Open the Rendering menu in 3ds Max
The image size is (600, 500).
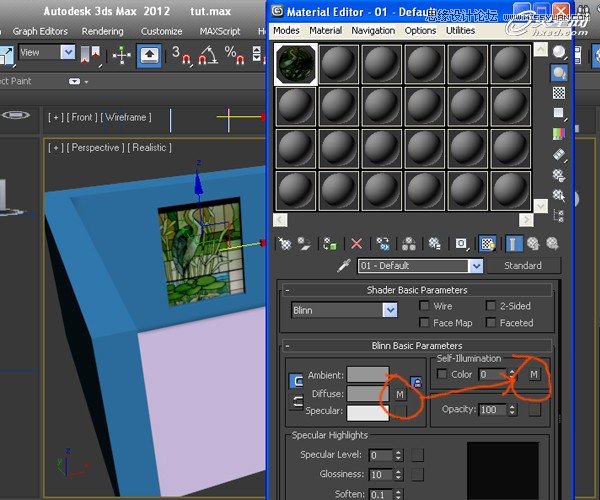103,31
